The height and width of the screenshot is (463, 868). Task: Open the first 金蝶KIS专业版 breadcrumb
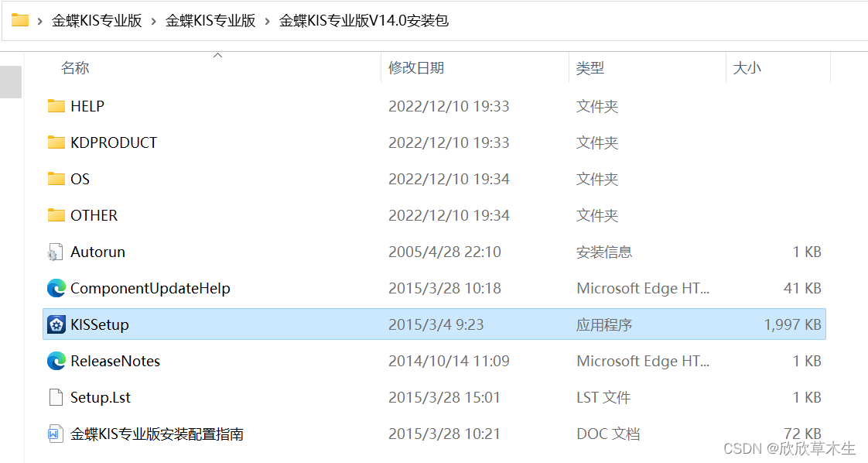(97, 21)
